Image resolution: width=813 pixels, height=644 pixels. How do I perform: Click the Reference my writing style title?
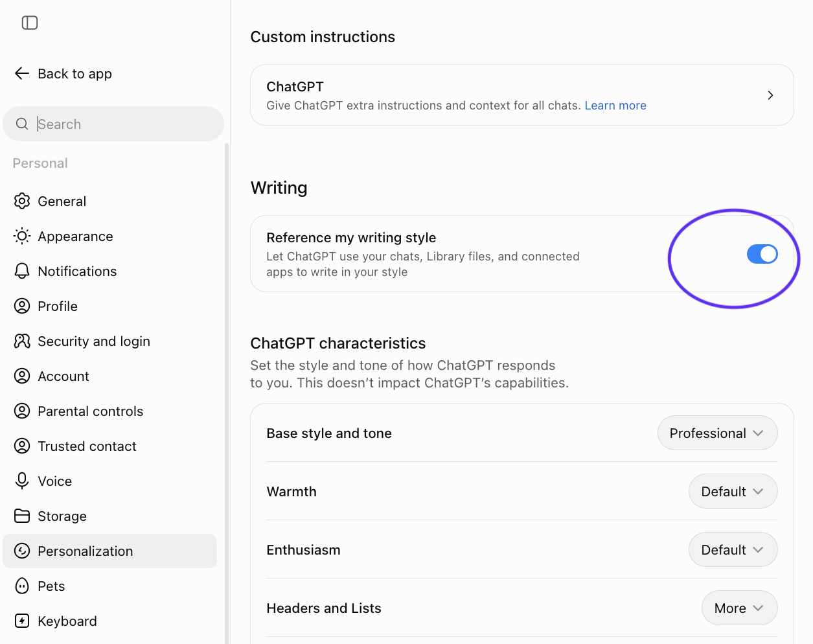pos(351,238)
